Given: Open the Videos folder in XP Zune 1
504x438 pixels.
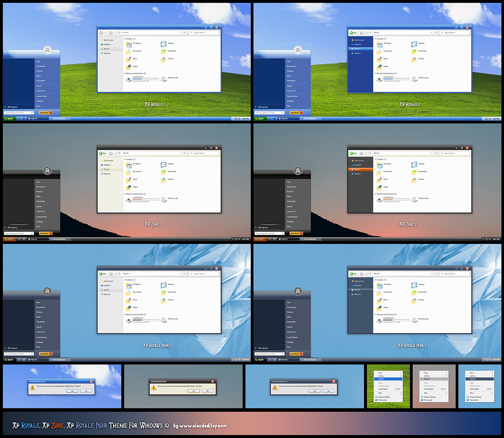Looking at the screenshot, I should pos(129,187).
